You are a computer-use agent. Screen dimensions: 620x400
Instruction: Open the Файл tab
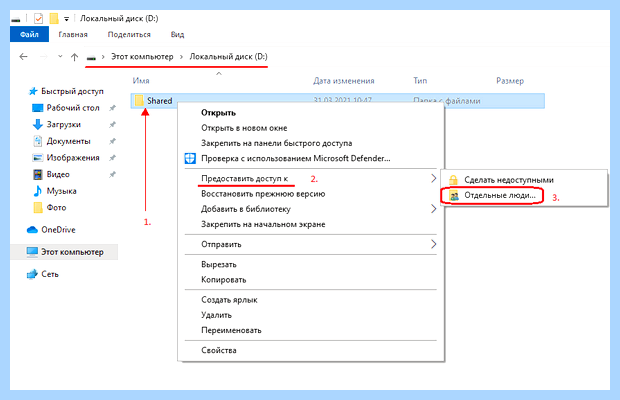(29, 34)
